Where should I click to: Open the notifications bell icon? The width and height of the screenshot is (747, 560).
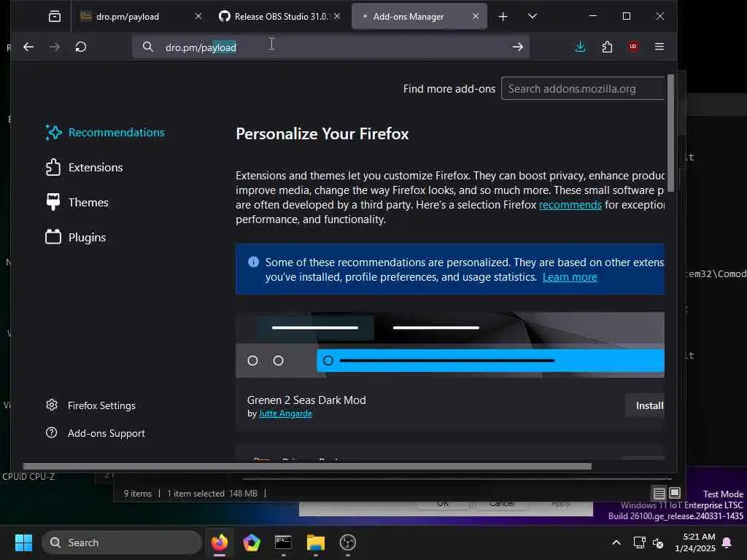[727, 542]
